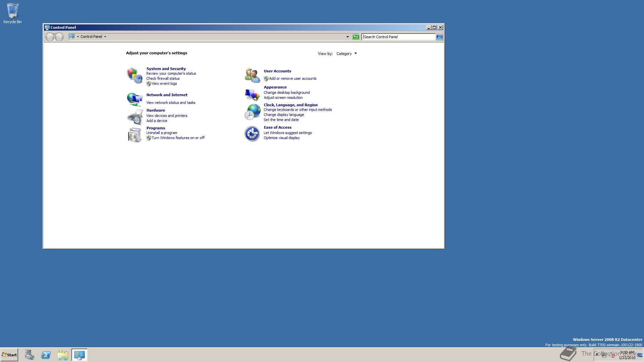
Task: Click the Show desktop button in tray
Action: click(640, 355)
